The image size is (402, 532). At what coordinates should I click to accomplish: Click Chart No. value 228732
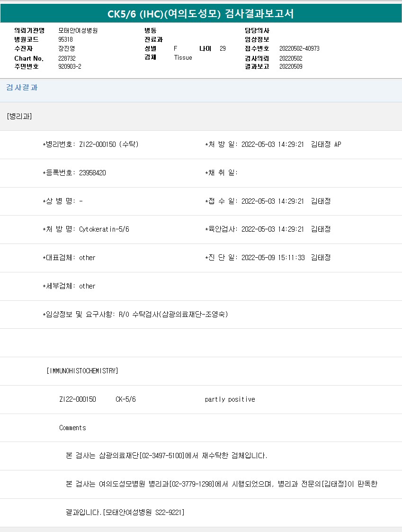pos(67,58)
